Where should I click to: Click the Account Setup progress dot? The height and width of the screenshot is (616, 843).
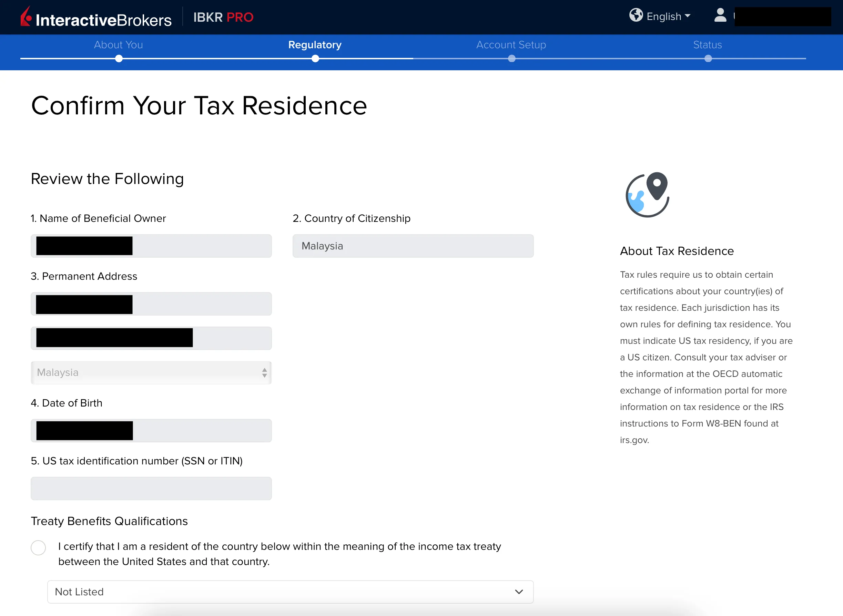click(512, 59)
